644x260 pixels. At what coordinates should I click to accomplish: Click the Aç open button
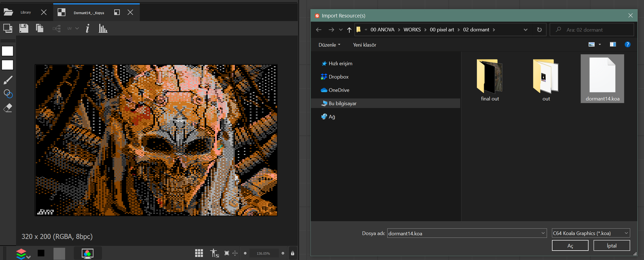point(570,246)
